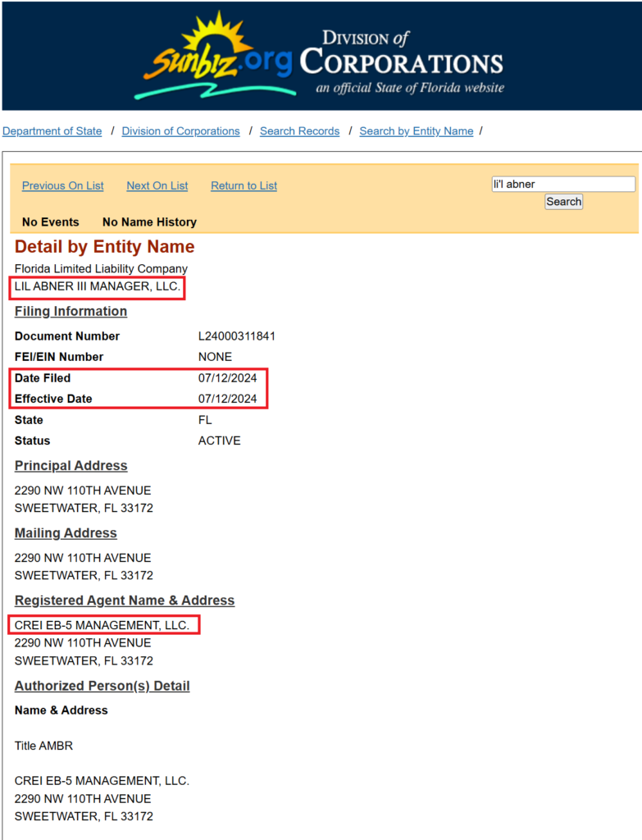Click the Document Number label

[67, 336]
